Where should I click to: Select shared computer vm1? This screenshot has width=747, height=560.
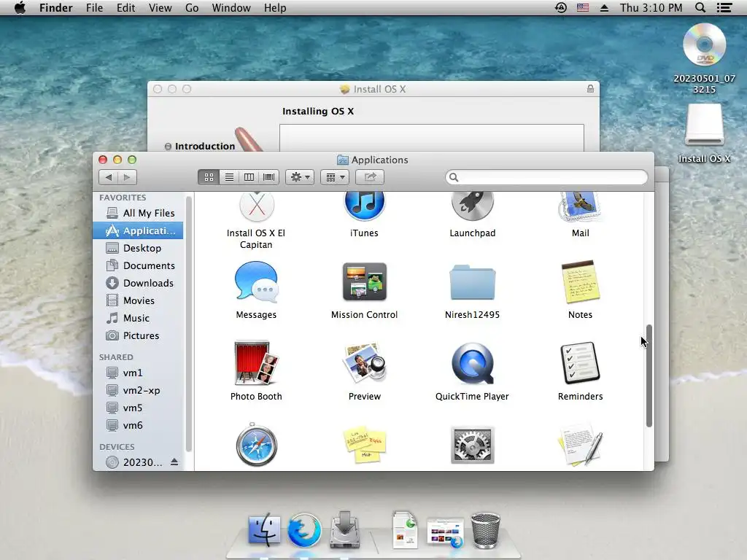(x=138, y=373)
